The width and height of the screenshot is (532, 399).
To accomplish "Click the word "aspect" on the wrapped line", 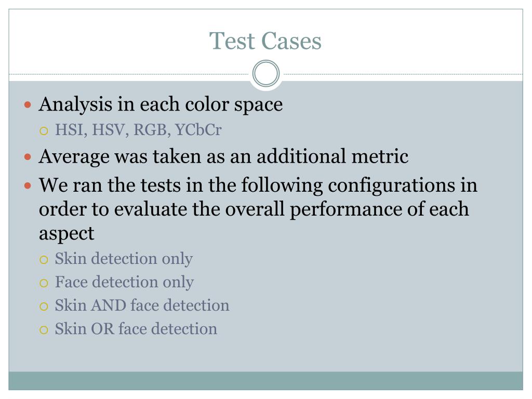I will tap(66, 234).
